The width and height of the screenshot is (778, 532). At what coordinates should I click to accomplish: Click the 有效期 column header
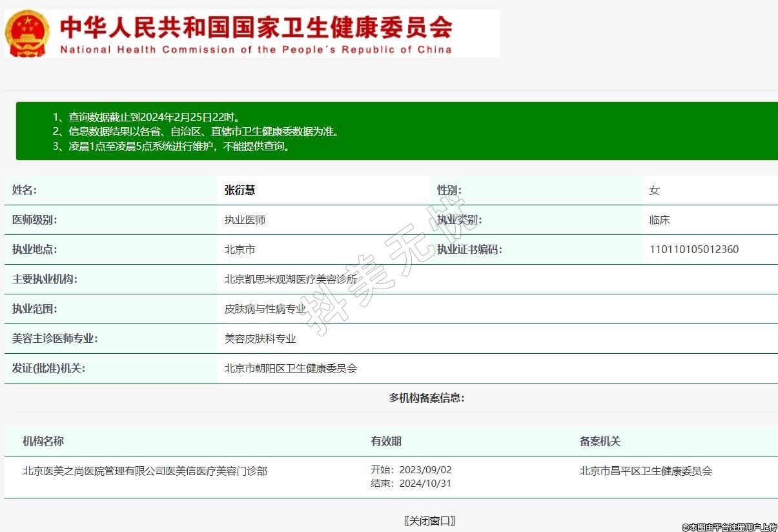386,442
